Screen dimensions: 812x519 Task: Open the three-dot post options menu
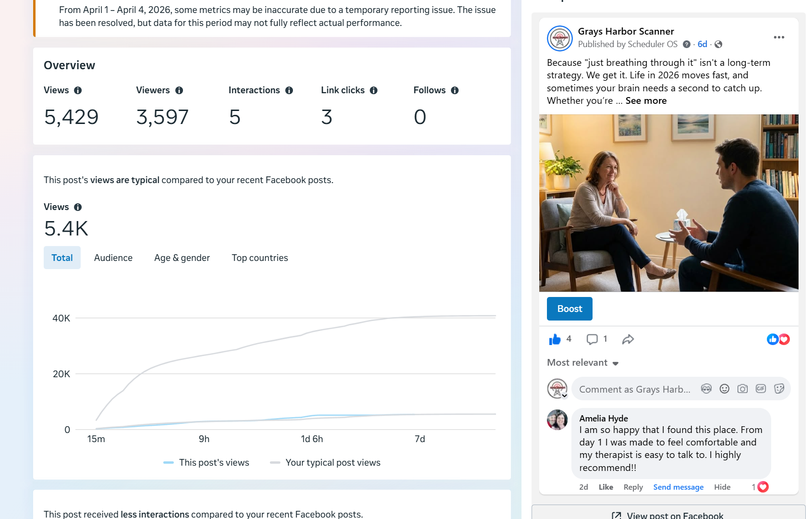pyautogui.click(x=779, y=37)
